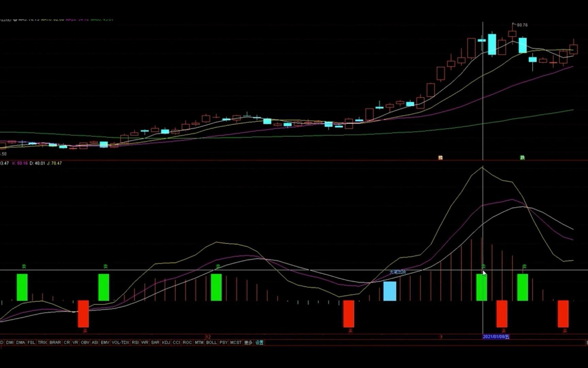Click the rightmost red buy signal bar
This screenshot has width=588, height=368.
[563, 314]
